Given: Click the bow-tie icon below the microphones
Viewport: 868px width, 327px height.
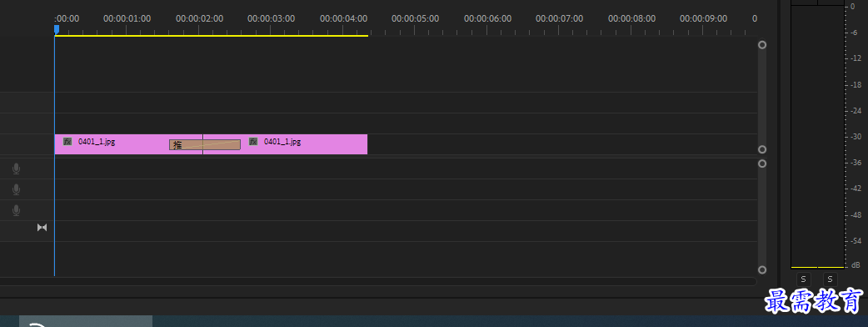Looking at the screenshot, I should click(x=42, y=227).
